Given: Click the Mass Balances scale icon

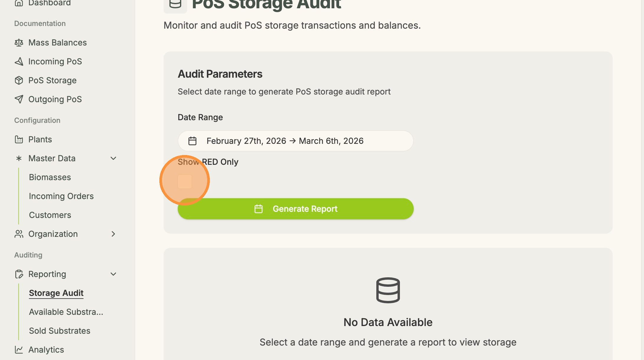Looking at the screenshot, I should pyautogui.click(x=19, y=43).
